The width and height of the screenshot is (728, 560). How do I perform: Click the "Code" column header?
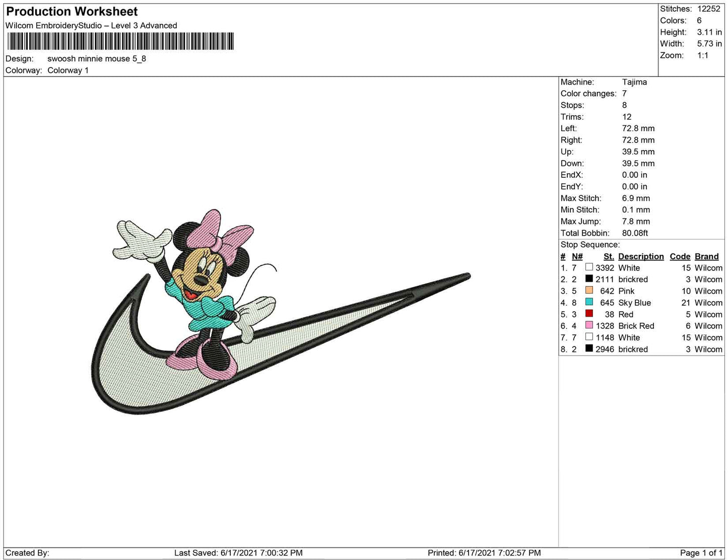680,256
